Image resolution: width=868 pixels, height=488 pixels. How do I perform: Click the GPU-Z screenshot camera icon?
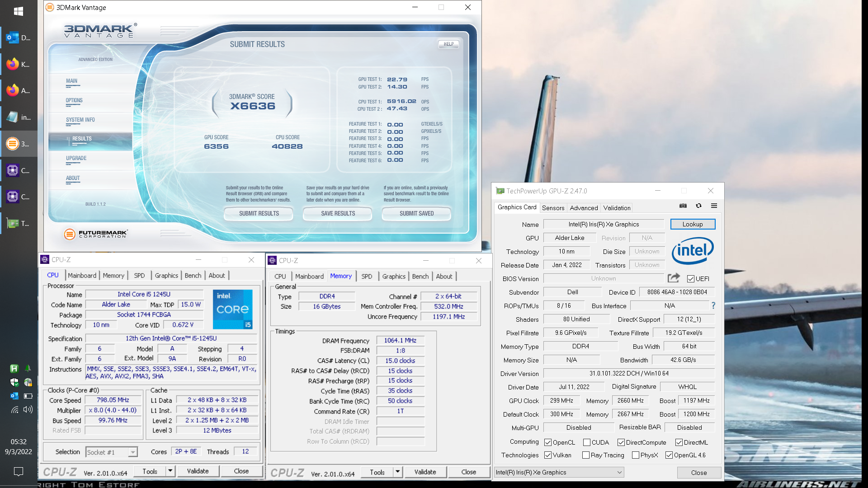point(683,206)
